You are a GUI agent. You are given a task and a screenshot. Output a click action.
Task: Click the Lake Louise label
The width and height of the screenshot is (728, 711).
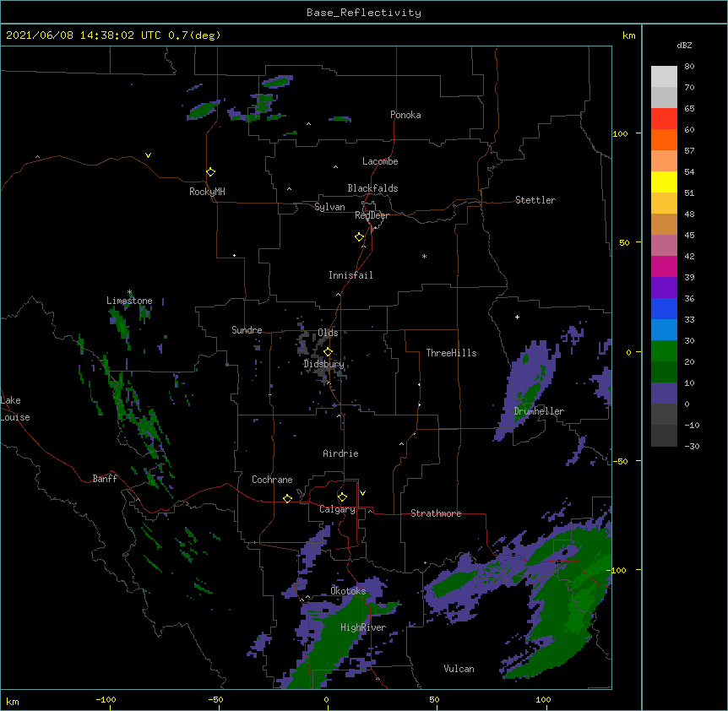point(15,409)
